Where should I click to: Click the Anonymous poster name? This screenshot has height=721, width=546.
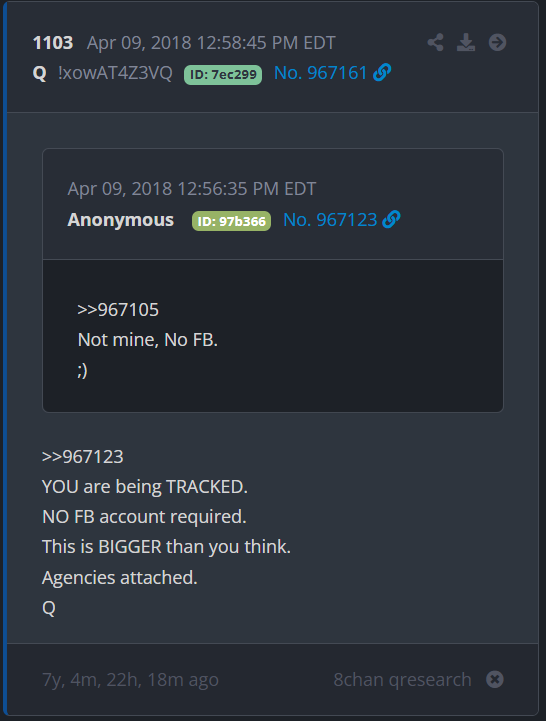(x=121, y=220)
